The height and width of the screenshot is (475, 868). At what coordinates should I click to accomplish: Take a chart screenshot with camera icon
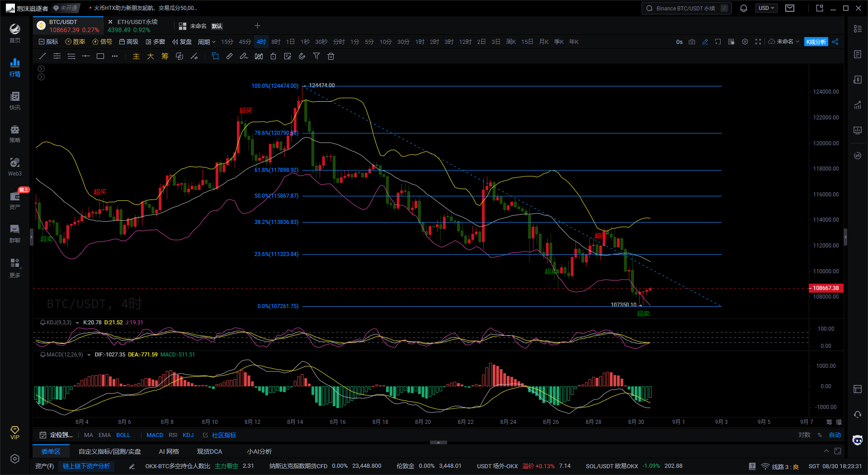(692, 42)
